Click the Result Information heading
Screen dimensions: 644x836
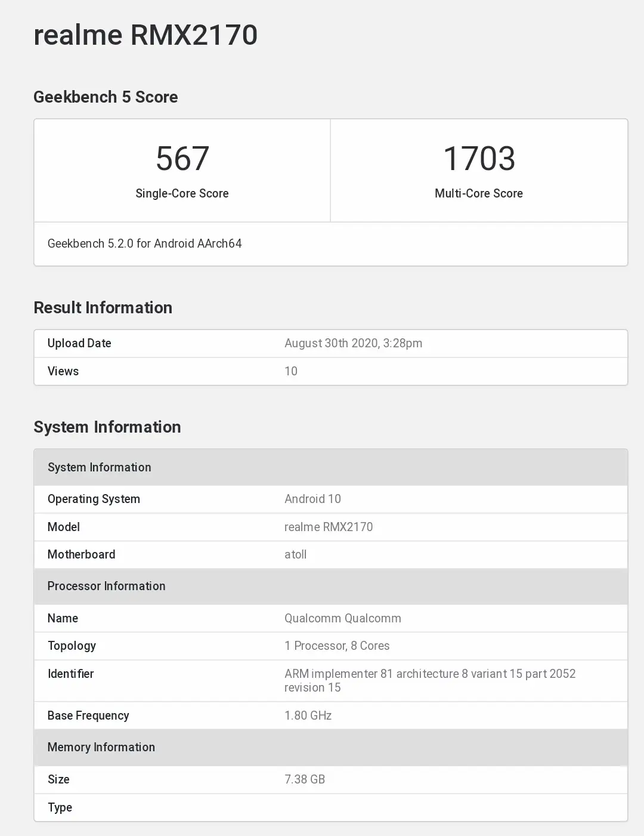[x=103, y=307]
